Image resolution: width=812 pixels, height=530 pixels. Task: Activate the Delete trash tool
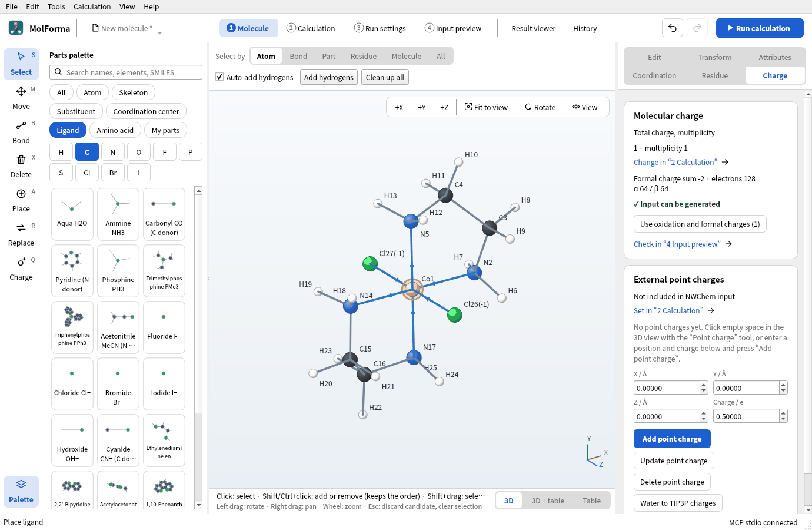click(x=21, y=166)
